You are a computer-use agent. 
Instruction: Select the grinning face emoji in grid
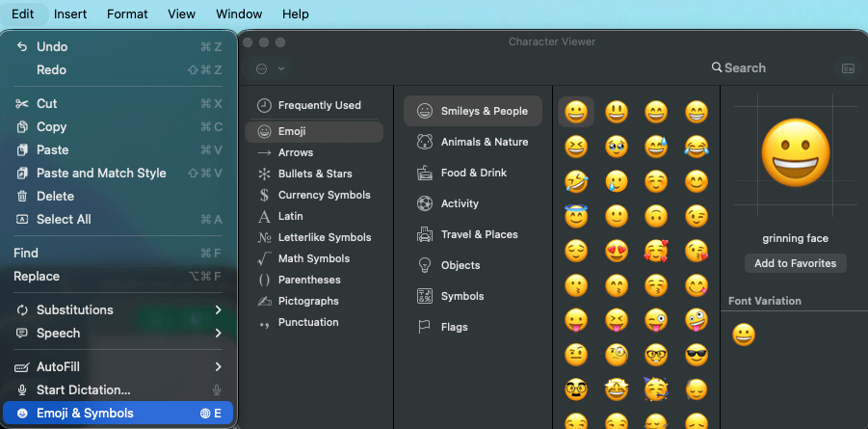click(576, 113)
